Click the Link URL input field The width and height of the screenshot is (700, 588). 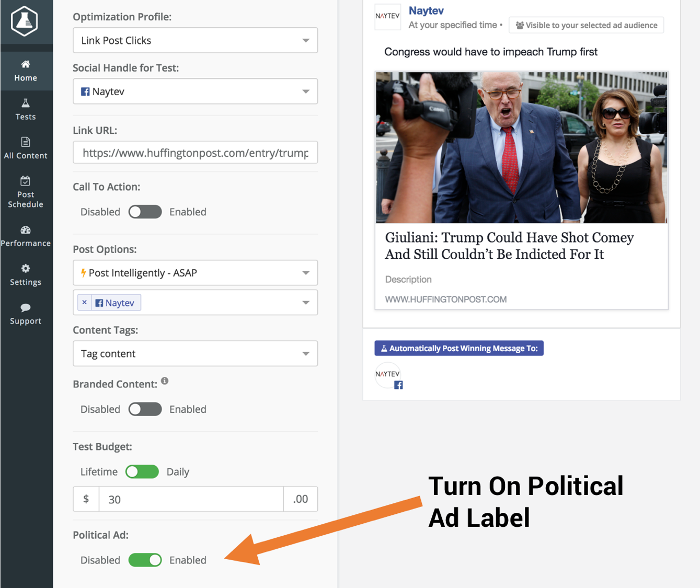pyautogui.click(x=195, y=153)
